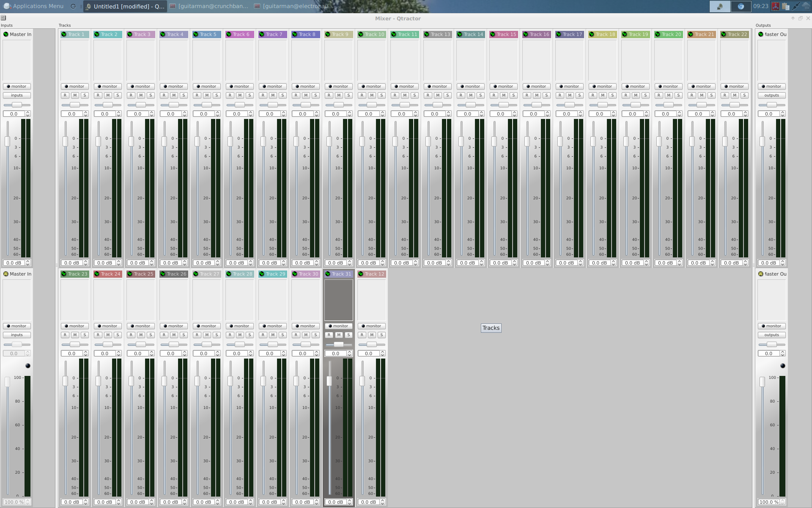Click the outputs button on the lower Master Out
This screenshot has width=812, height=508.
coord(772,335)
